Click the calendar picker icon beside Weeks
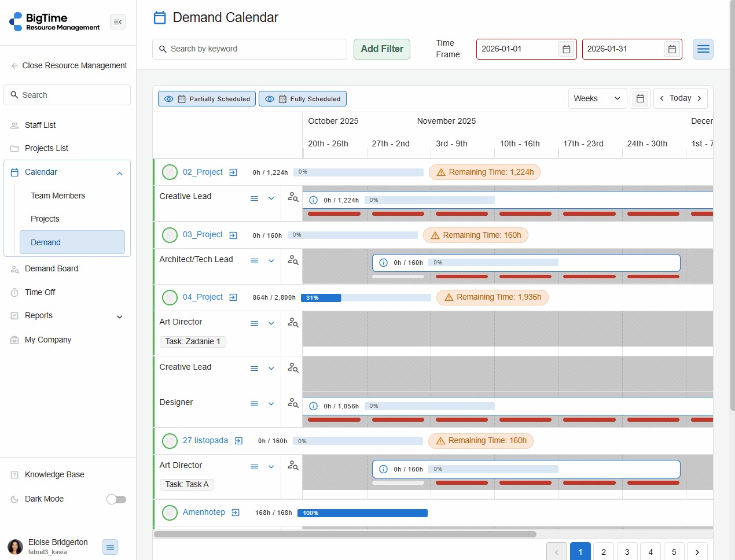735x560 pixels. click(640, 98)
